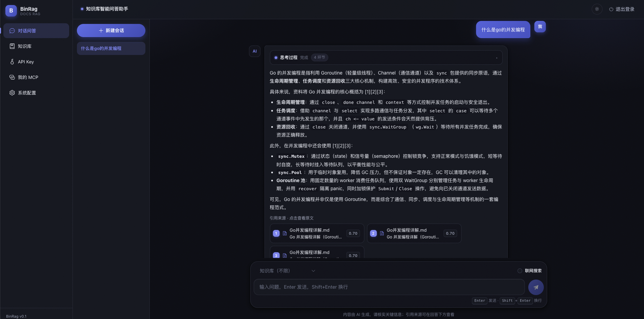Click the sync.Mutex code term
The image size is (644, 319).
(291, 156)
